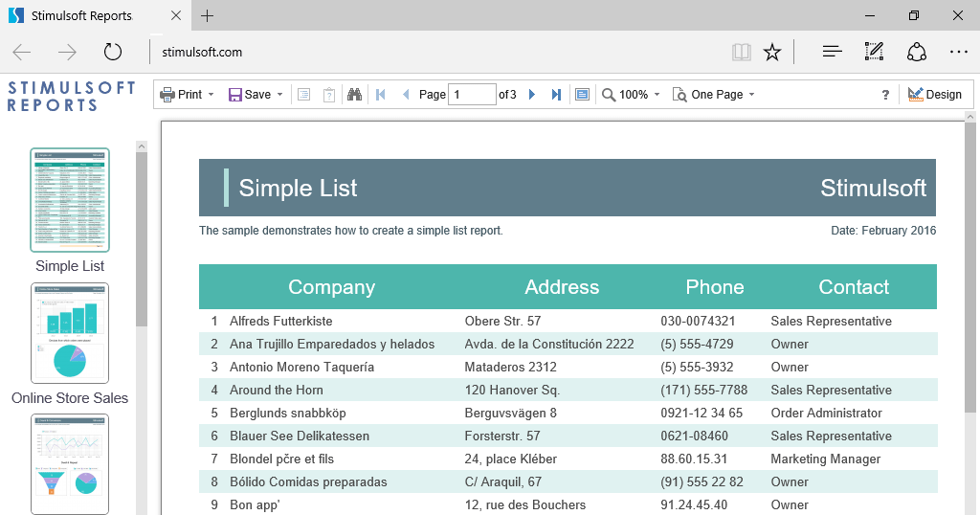Click Order Administrator contact cell

[826, 414]
